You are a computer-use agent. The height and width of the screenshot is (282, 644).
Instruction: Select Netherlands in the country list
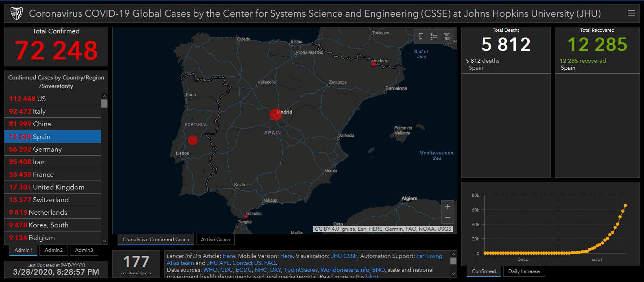(x=52, y=212)
